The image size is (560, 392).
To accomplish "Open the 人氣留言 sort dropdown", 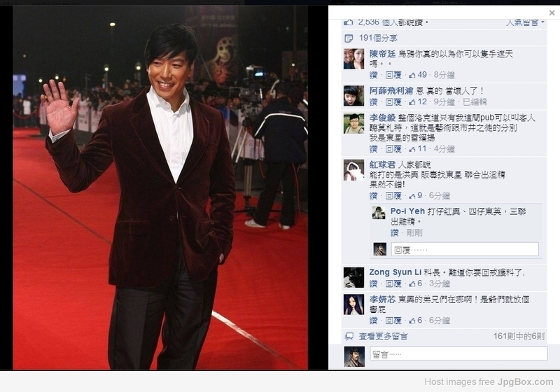I will [525, 22].
